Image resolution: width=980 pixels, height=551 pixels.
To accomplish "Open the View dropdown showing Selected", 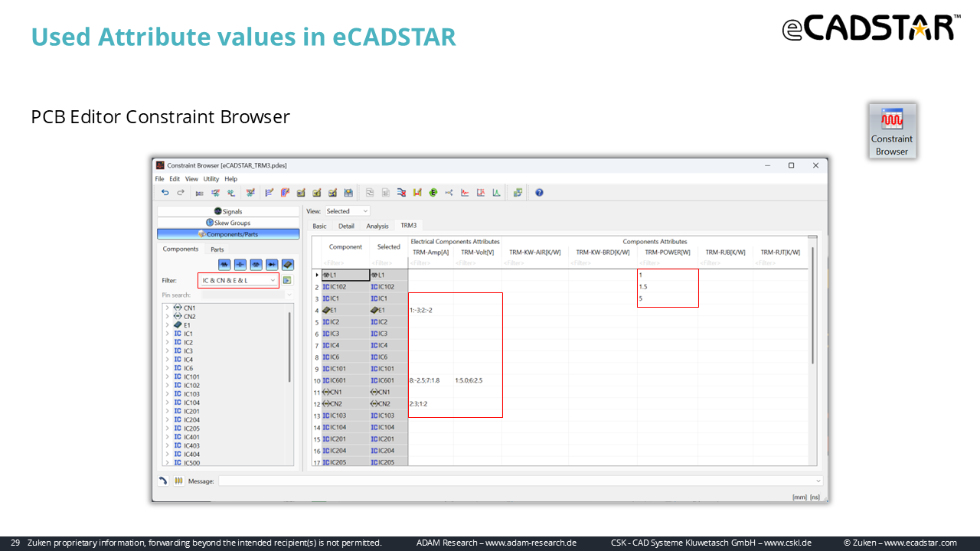I will pyautogui.click(x=347, y=211).
